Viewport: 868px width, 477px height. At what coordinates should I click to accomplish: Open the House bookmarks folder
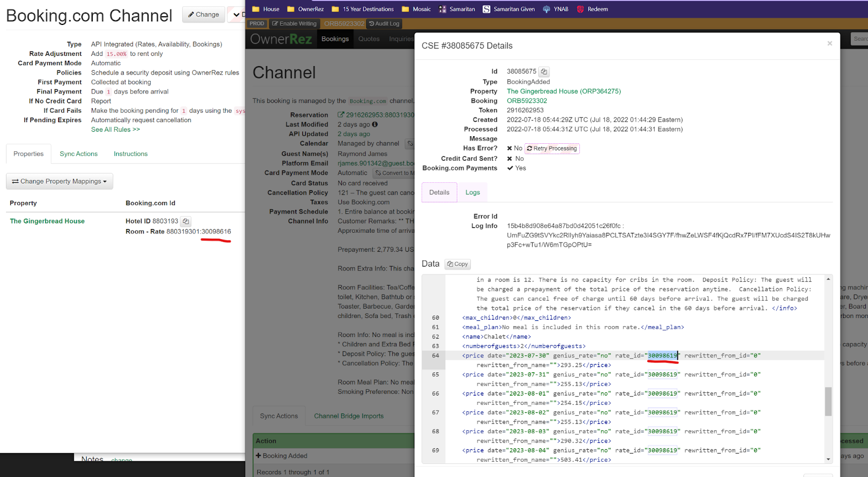pyautogui.click(x=266, y=9)
